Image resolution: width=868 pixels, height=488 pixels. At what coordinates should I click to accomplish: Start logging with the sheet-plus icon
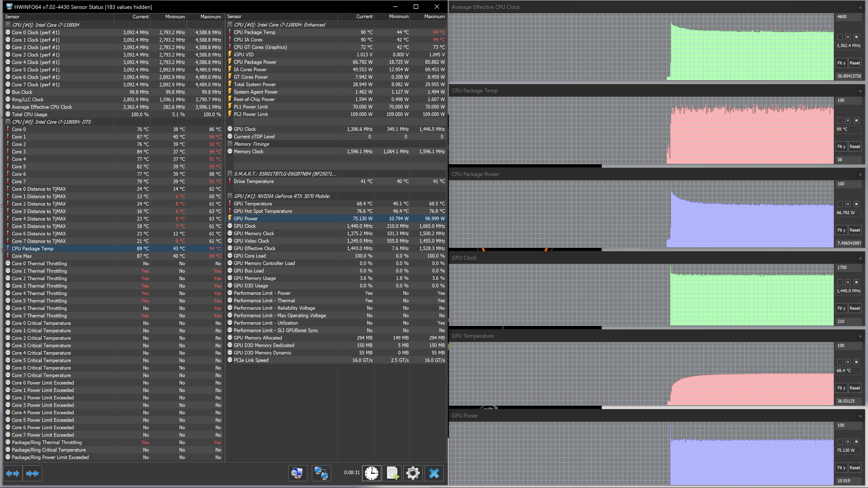point(393,473)
